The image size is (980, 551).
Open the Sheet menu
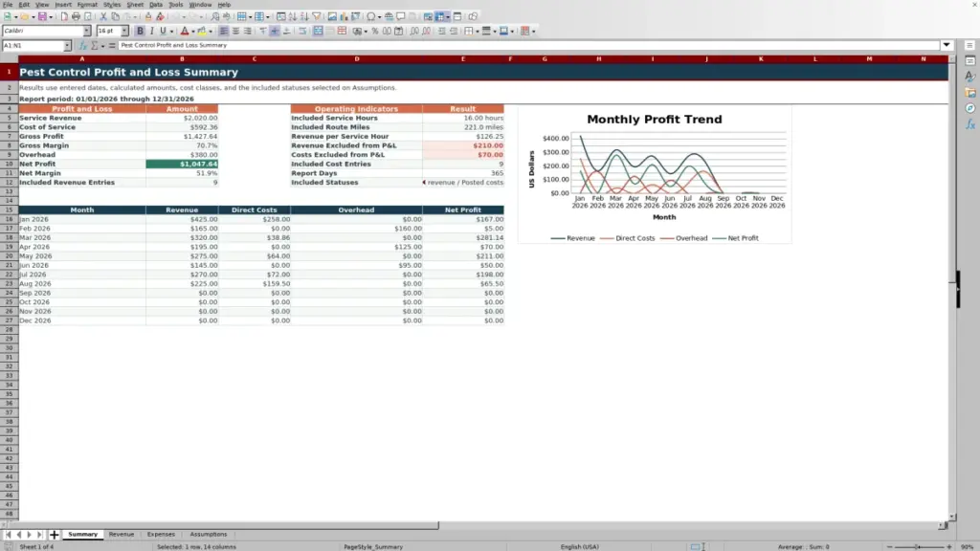[x=135, y=5]
